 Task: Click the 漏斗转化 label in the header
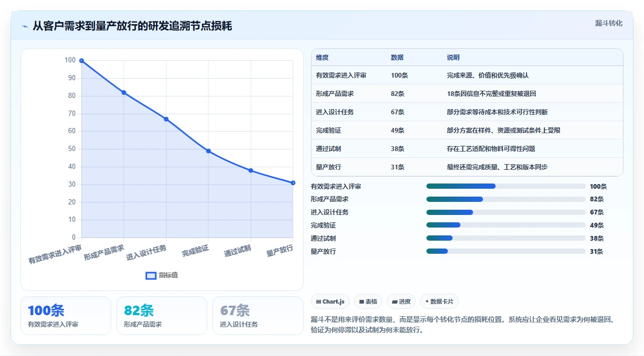pyautogui.click(x=608, y=23)
